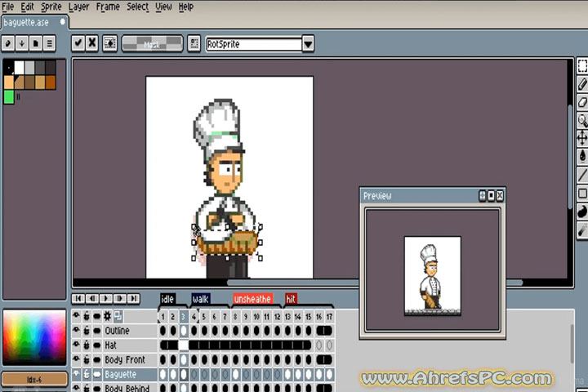Select the paint bucket tool
588x392 pixels.
(x=582, y=156)
